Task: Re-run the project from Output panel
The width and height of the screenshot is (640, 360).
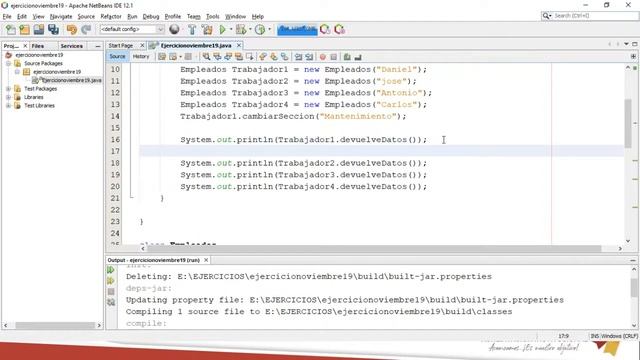Action: (111, 270)
